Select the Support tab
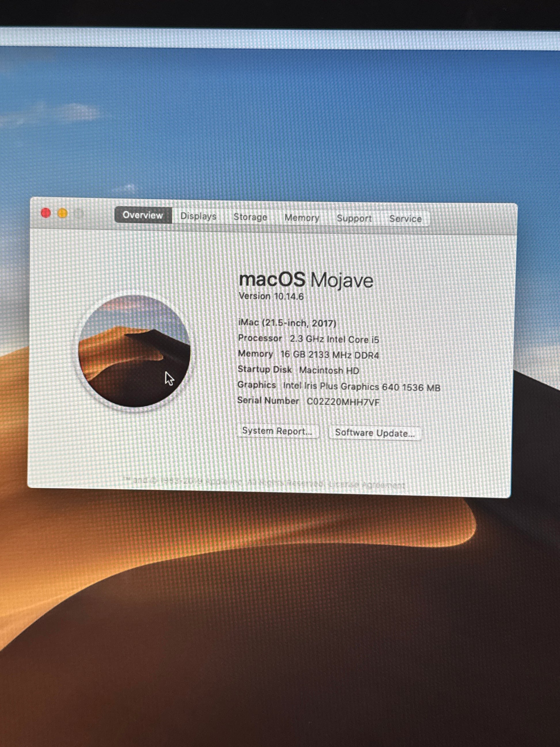The height and width of the screenshot is (747, 560). click(354, 218)
